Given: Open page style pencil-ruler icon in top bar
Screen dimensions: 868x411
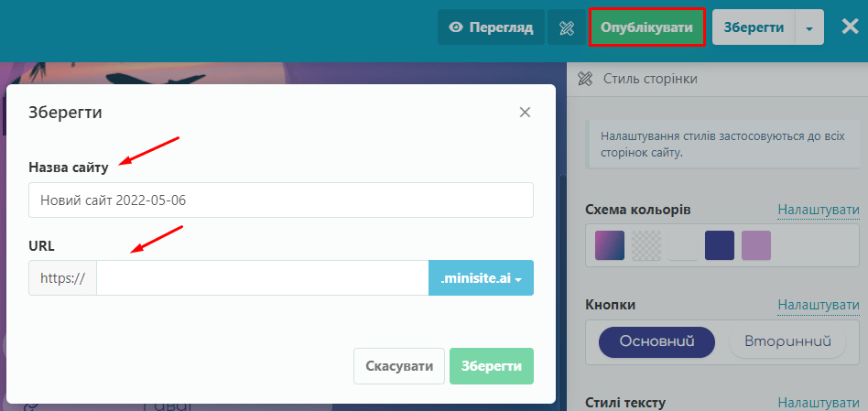Looking at the screenshot, I should 566,27.
